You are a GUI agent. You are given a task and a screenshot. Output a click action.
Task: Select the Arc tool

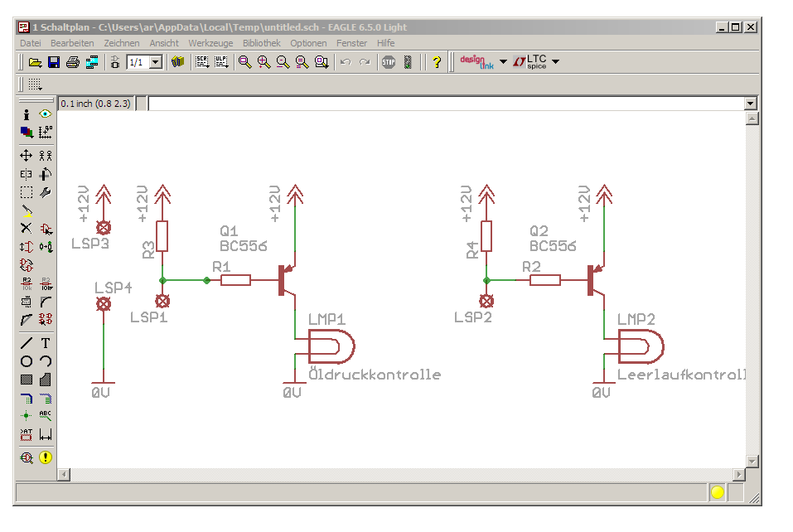coord(46,361)
